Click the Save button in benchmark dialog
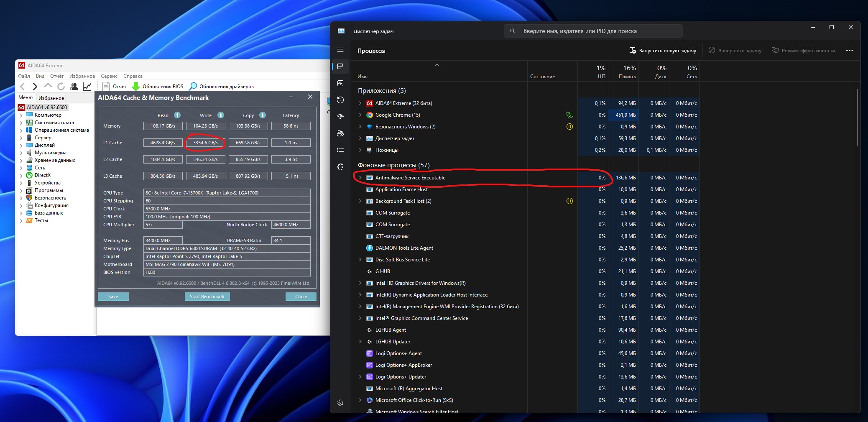Viewport: 868px width, 422px height. coord(113,297)
